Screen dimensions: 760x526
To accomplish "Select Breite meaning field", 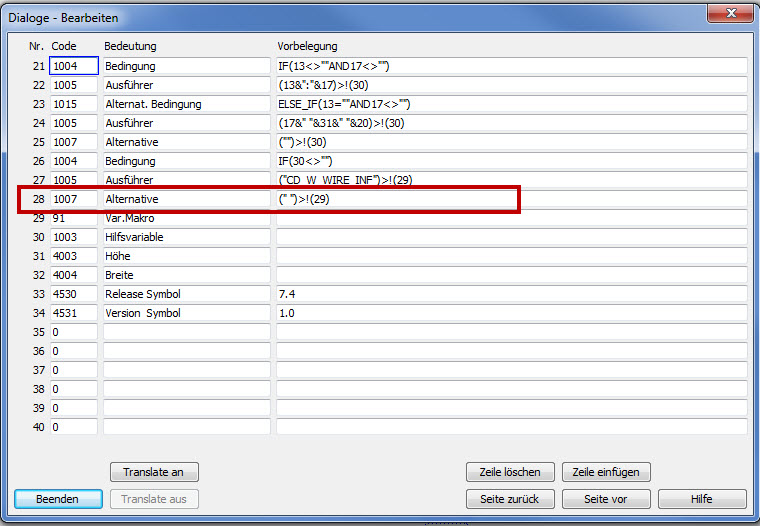I will point(187,275).
